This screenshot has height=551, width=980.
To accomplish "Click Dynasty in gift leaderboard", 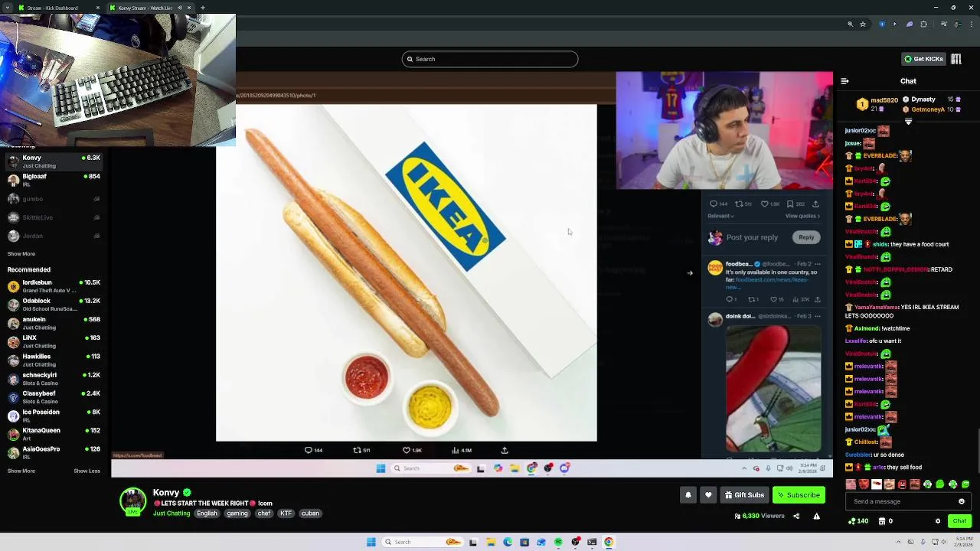I will 923,99.
